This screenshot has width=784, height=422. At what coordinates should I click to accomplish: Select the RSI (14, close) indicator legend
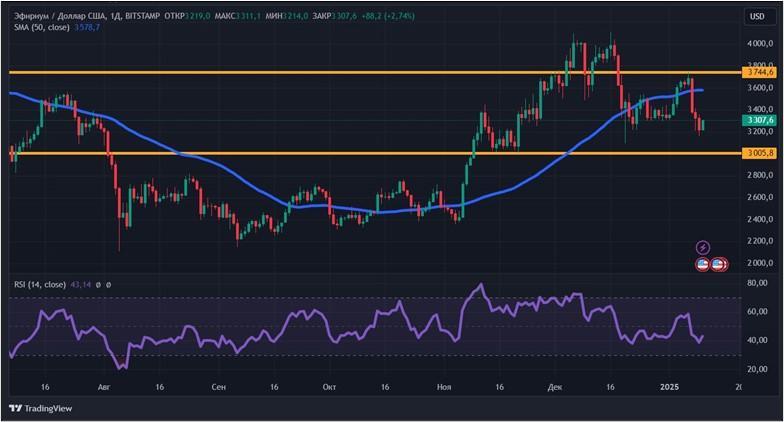coord(38,285)
